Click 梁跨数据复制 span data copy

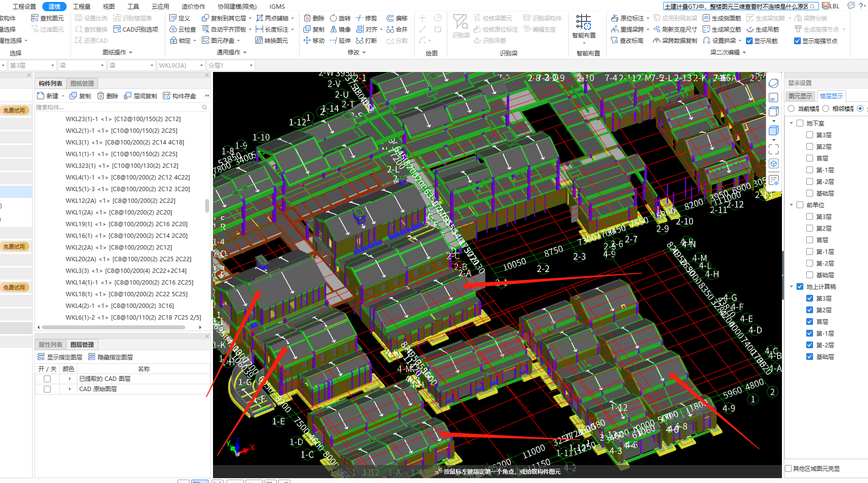(675, 41)
